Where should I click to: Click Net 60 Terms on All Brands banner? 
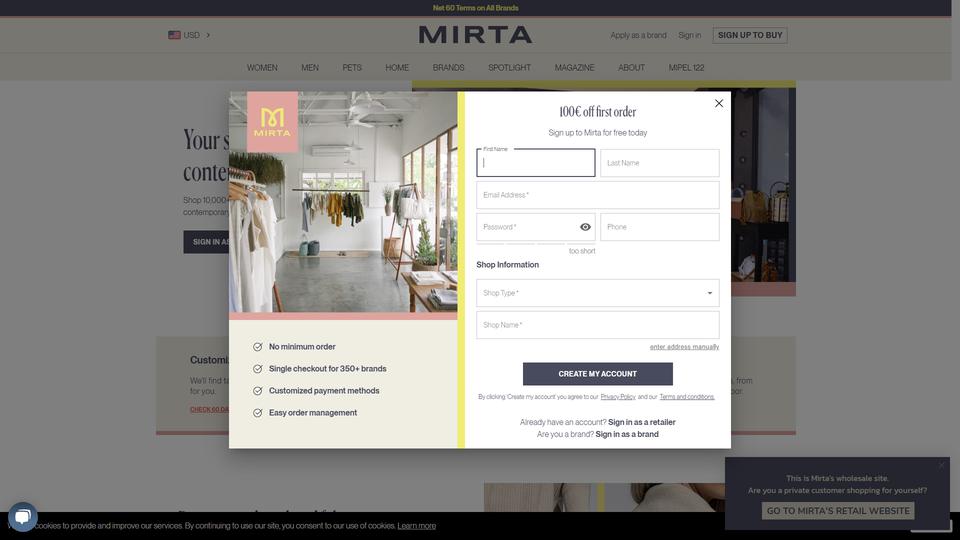tap(475, 8)
